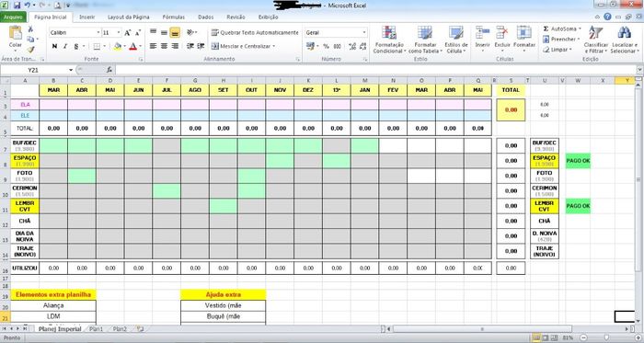This screenshot has width=644, height=343.
Task: Toggle bold formatting (N)
Action: coord(54,46)
